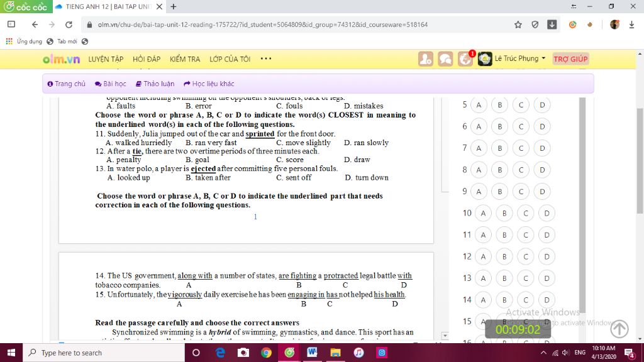Click the olm.vn site logo
This screenshot has width=644, height=362.
[61, 59]
